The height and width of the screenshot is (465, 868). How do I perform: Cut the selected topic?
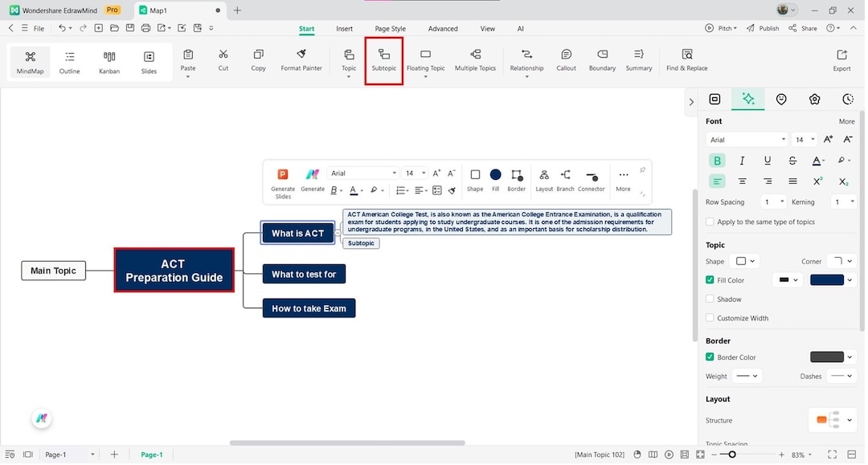pos(223,59)
